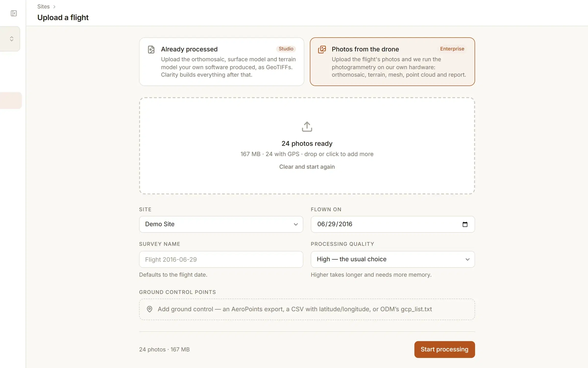Open the Site dropdown showing Demo Site

pos(221,224)
